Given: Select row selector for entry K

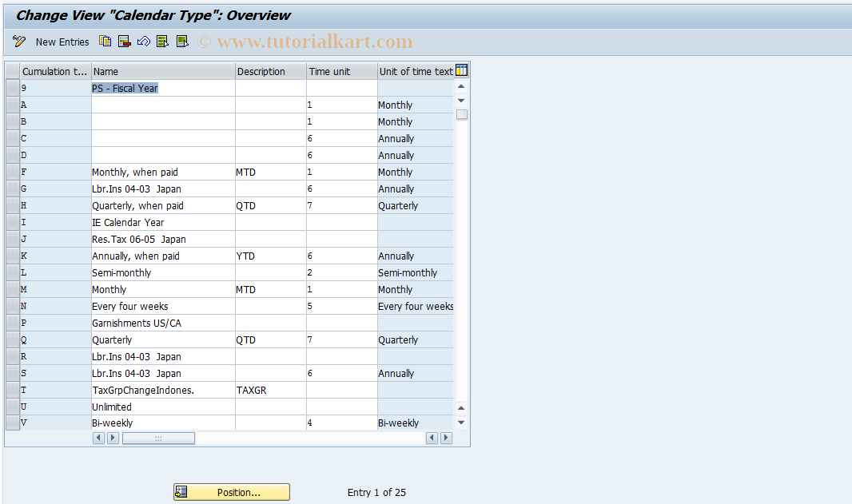Looking at the screenshot, I should coord(13,256).
